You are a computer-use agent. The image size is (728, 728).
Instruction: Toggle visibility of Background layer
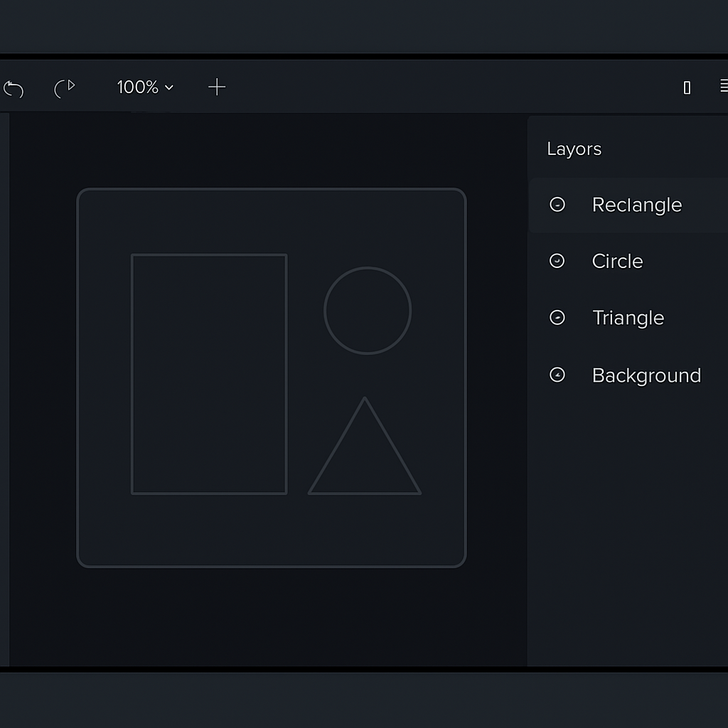[x=557, y=375]
